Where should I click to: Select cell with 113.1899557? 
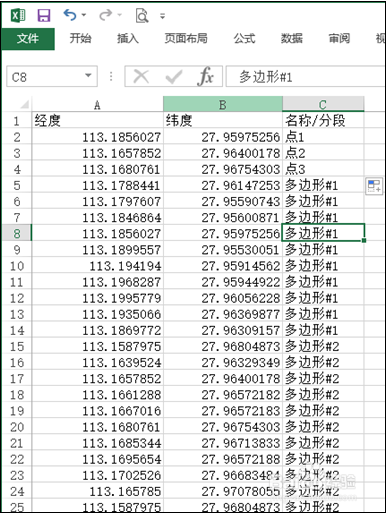point(97,250)
